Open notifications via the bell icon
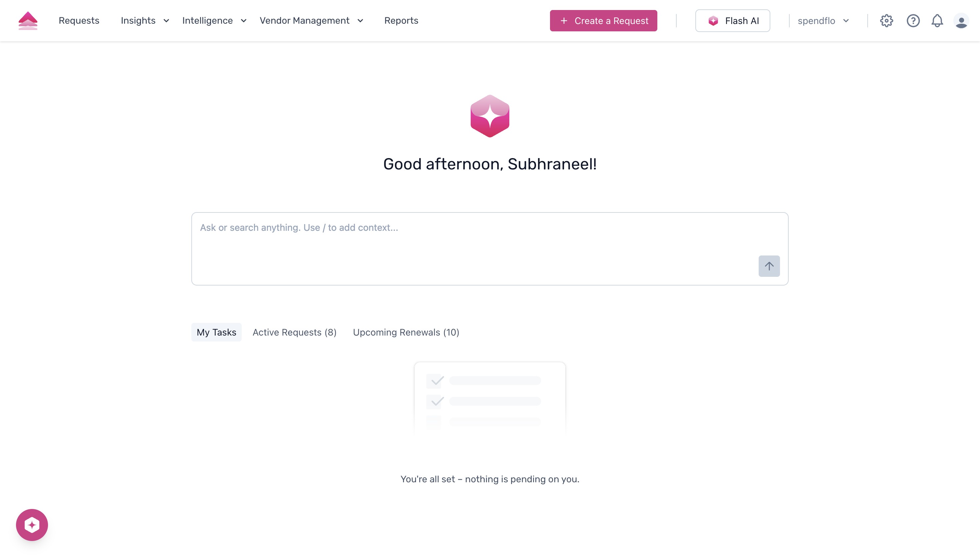Viewport: 980px width, 557px height. (x=937, y=21)
